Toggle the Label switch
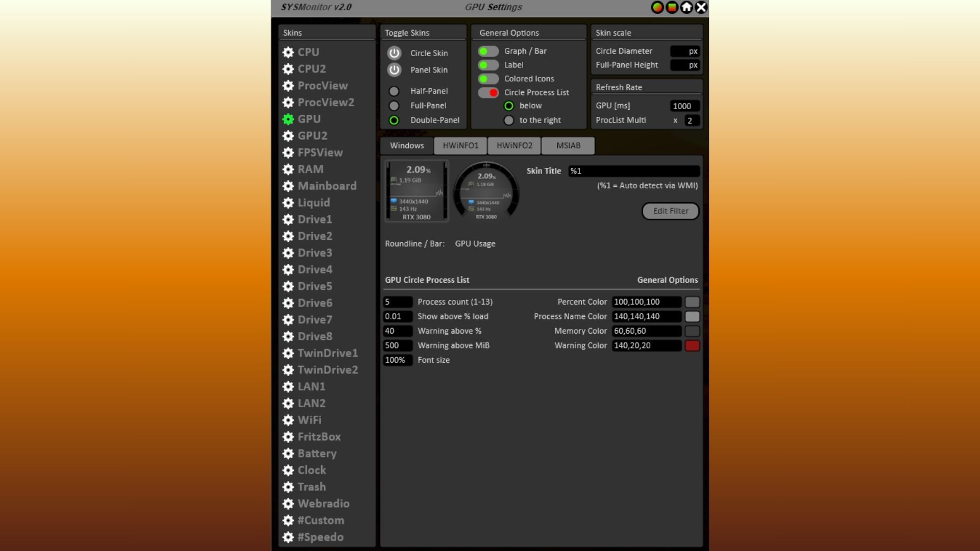Screen dimensions: 980x551 (488, 65)
